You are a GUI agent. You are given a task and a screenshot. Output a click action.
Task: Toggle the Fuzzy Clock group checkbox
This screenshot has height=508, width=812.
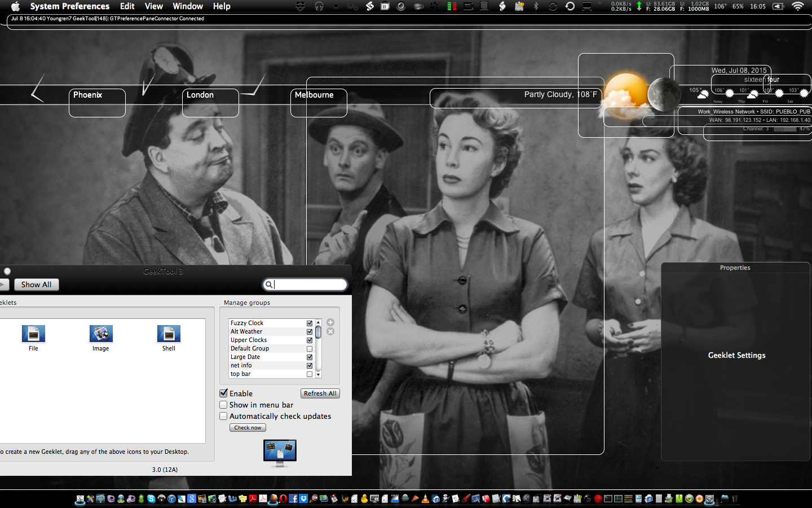[310, 323]
